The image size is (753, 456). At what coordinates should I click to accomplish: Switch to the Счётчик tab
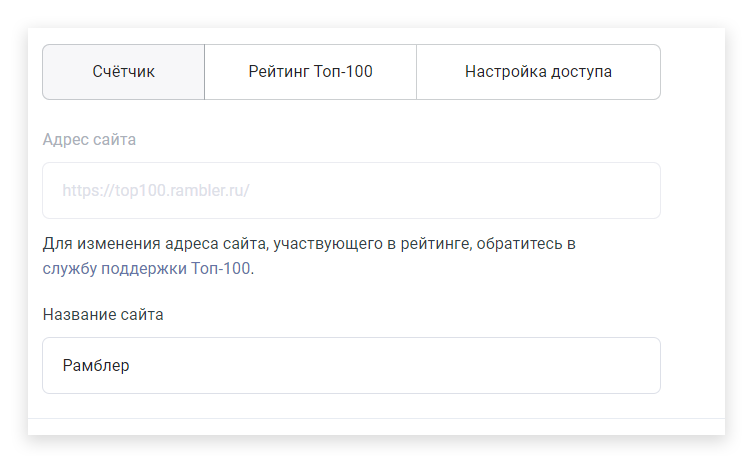[x=123, y=72]
